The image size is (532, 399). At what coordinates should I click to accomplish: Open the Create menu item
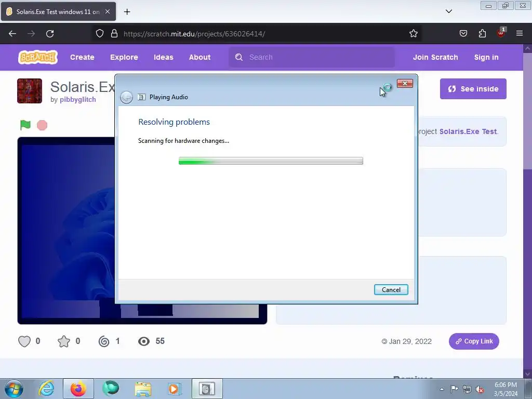coord(82,57)
